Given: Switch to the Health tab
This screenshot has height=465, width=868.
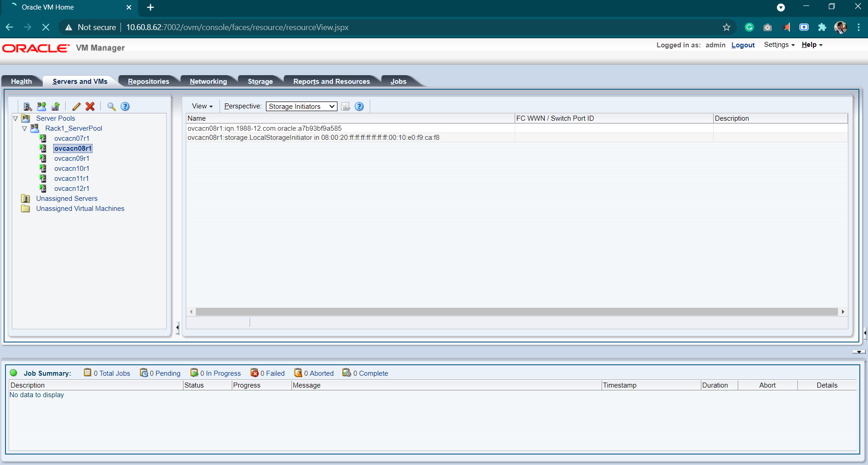Looking at the screenshot, I should 21,82.
